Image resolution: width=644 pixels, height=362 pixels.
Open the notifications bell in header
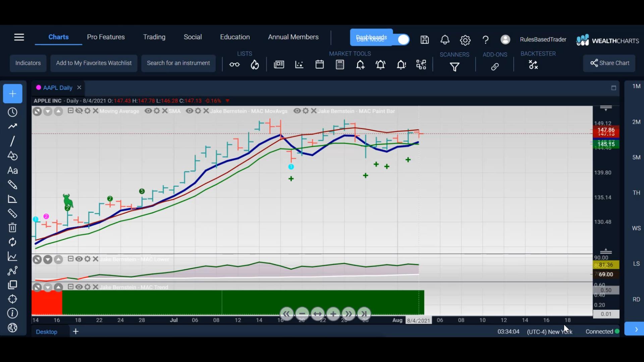coord(445,40)
